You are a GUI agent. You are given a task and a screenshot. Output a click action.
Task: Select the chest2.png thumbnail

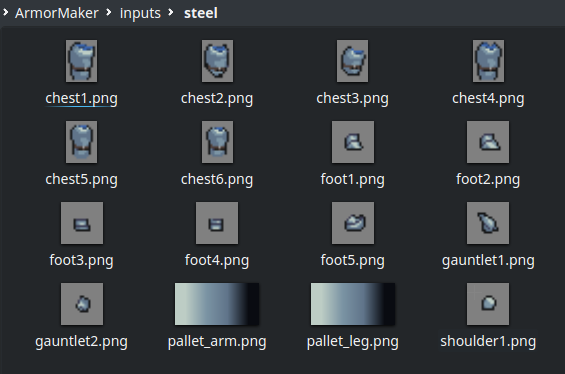click(x=217, y=61)
